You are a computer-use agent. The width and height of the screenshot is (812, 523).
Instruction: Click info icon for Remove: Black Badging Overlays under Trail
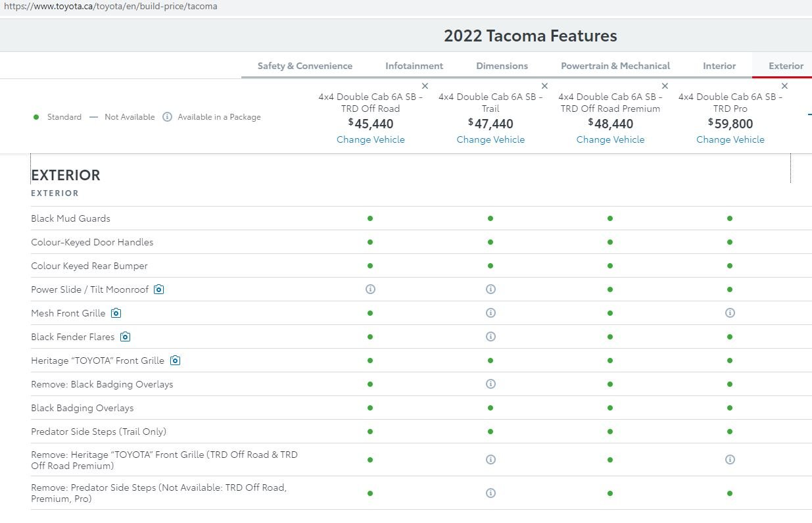[x=490, y=384]
